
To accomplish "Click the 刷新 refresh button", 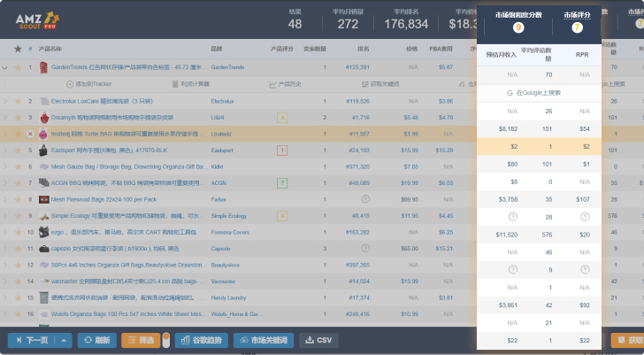I will (97, 340).
